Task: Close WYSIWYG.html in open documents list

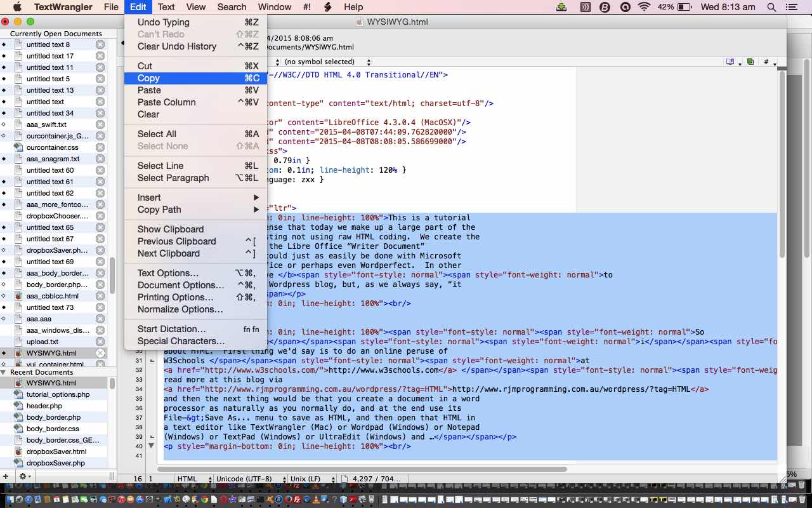Action: (100, 353)
